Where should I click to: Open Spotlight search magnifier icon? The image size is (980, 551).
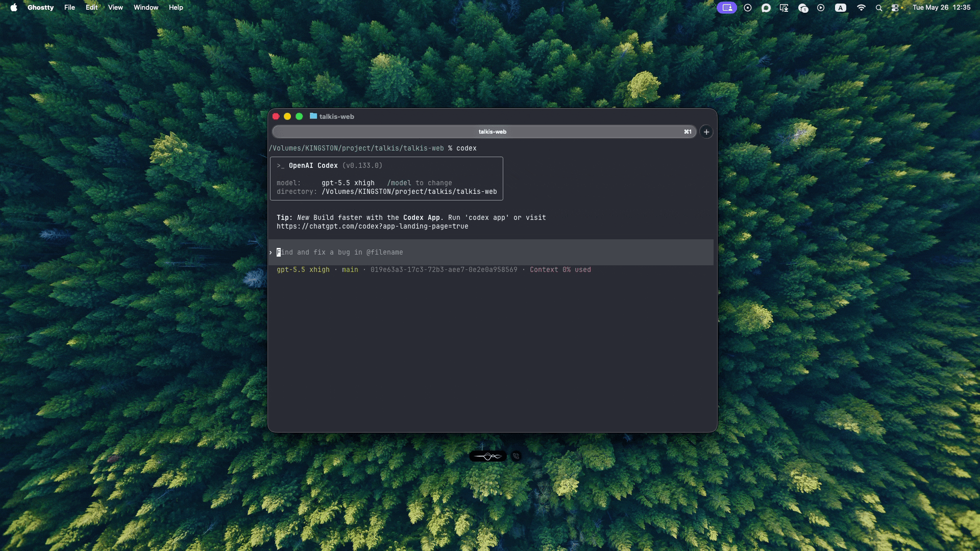click(879, 8)
